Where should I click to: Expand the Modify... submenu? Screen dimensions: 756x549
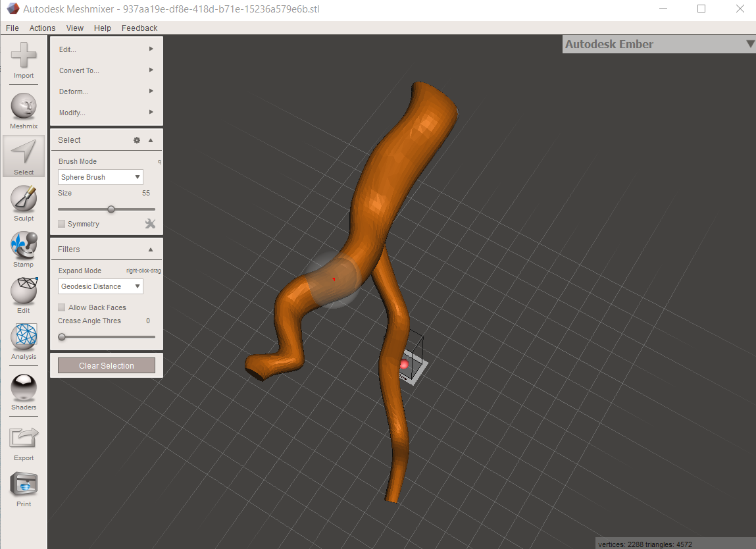(x=107, y=113)
